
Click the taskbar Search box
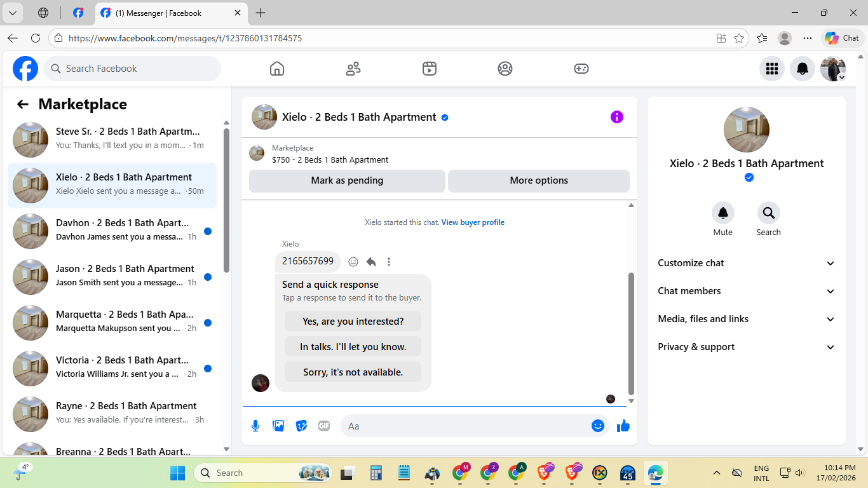263,473
